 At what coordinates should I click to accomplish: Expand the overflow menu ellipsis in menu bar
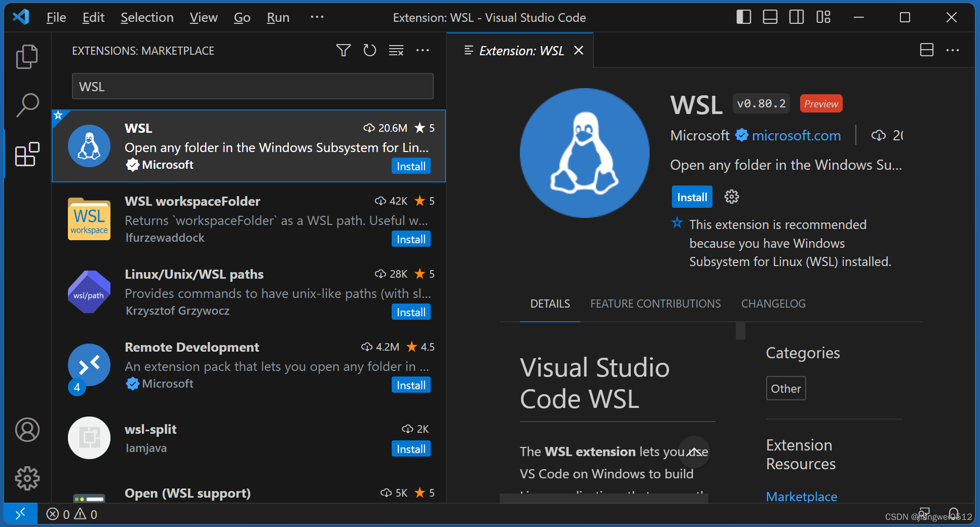(317, 17)
